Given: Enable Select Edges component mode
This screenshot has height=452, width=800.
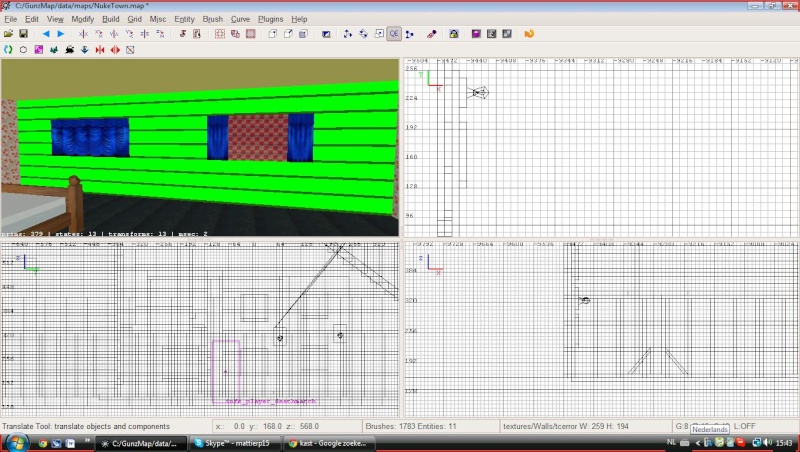Looking at the screenshot, I should [x=288, y=34].
